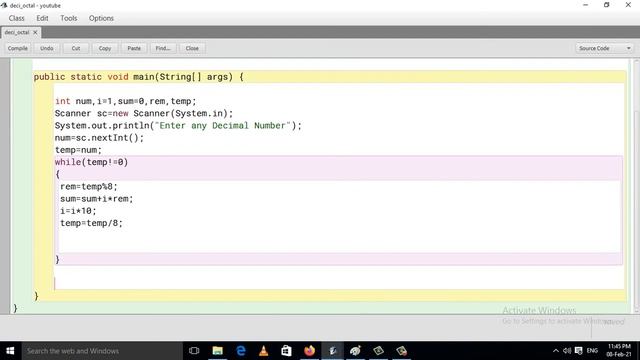640x360 pixels.
Task: Open the Windows Store taskbar icon
Action: 287,351
